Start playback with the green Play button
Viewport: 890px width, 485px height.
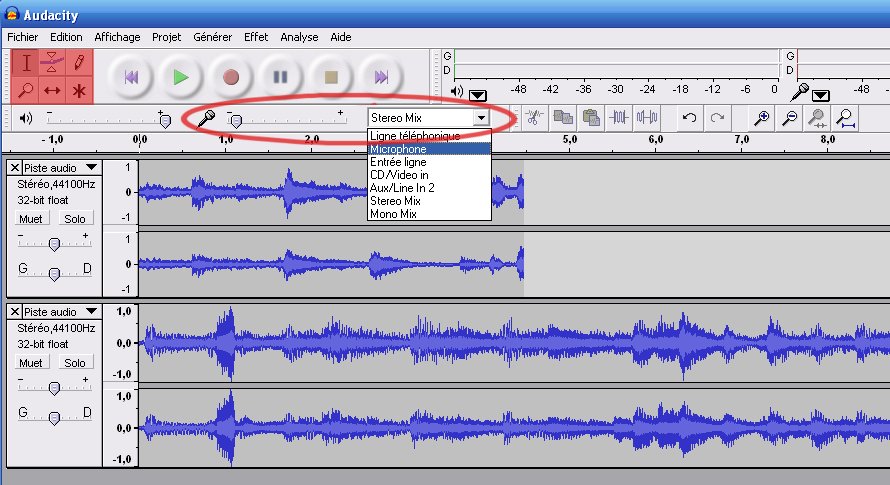point(180,77)
